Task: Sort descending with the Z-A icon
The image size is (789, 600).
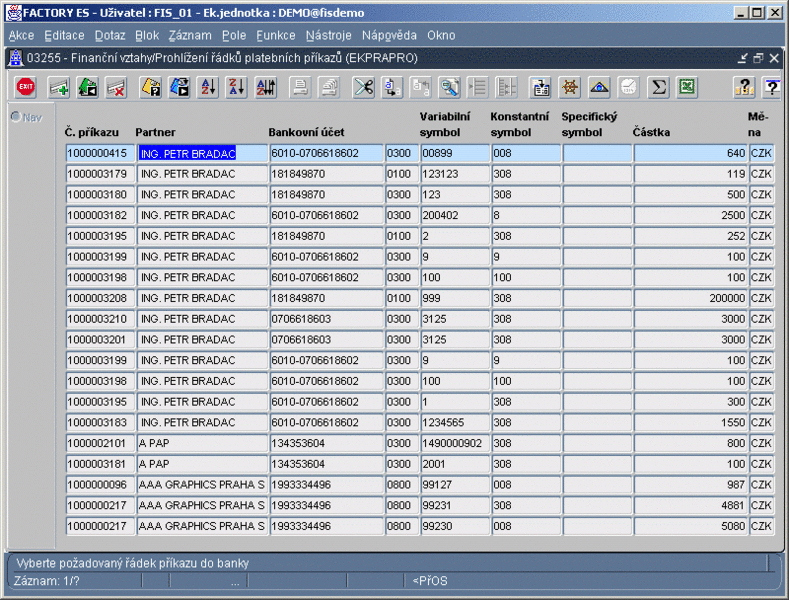Action: pos(236,87)
